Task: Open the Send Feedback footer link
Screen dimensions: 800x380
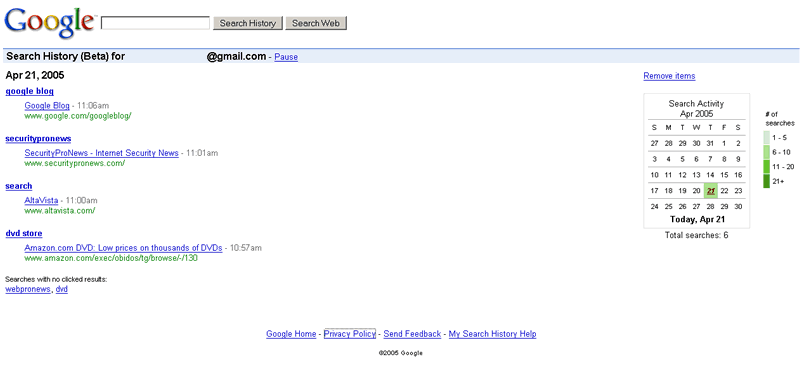Action: (x=412, y=334)
